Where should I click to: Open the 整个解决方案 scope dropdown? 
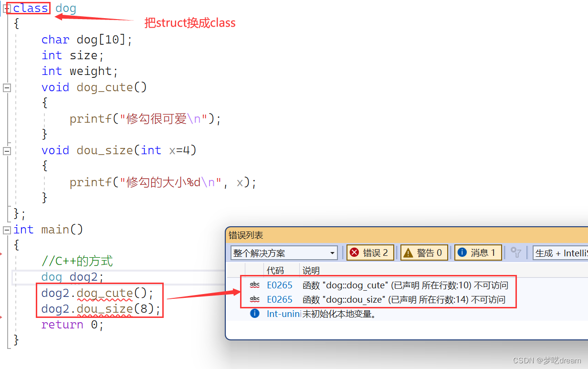click(x=284, y=253)
